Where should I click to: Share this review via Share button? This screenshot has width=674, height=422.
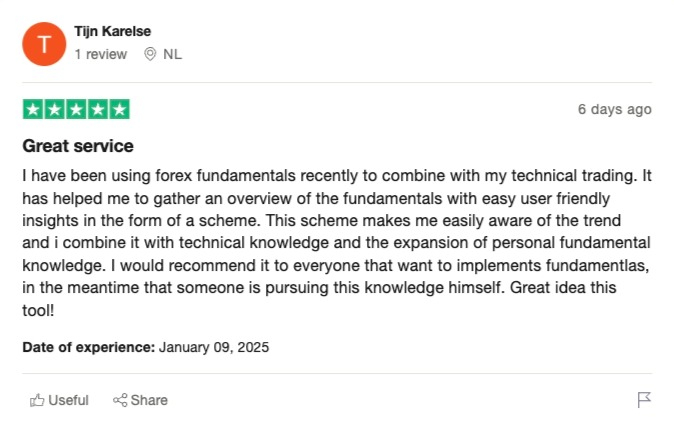pyautogui.click(x=140, y=401)
